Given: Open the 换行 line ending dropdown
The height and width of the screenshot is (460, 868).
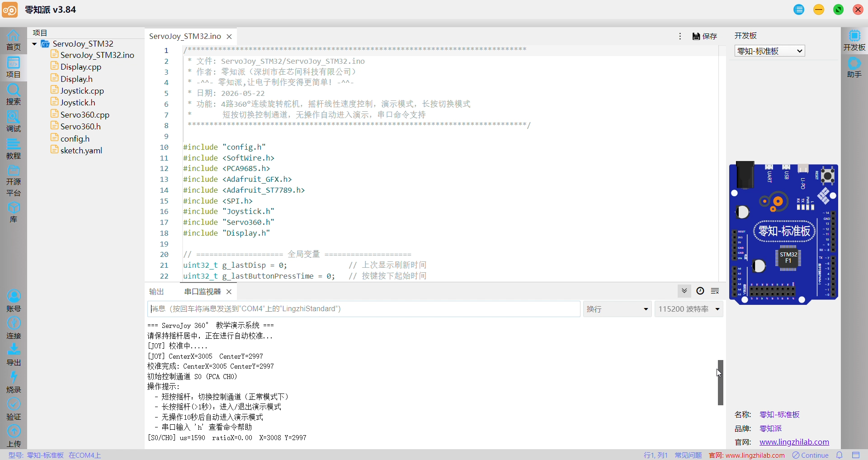Looking at the screenshot, I should point(617,309).
